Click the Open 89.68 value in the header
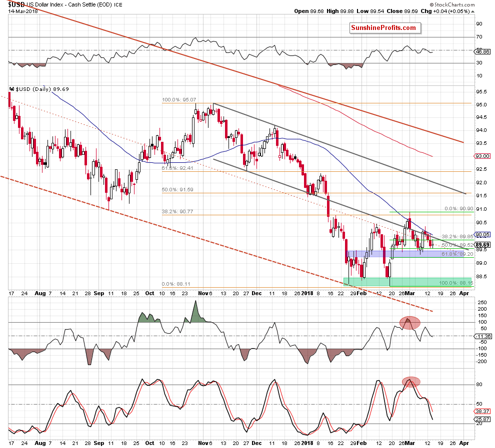495x448 pixels. [x=308, y=11]
